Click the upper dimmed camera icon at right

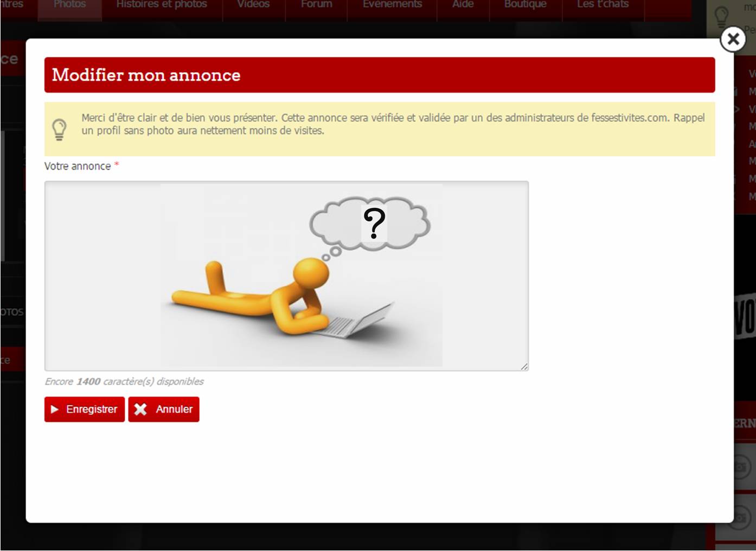point(741,467)
